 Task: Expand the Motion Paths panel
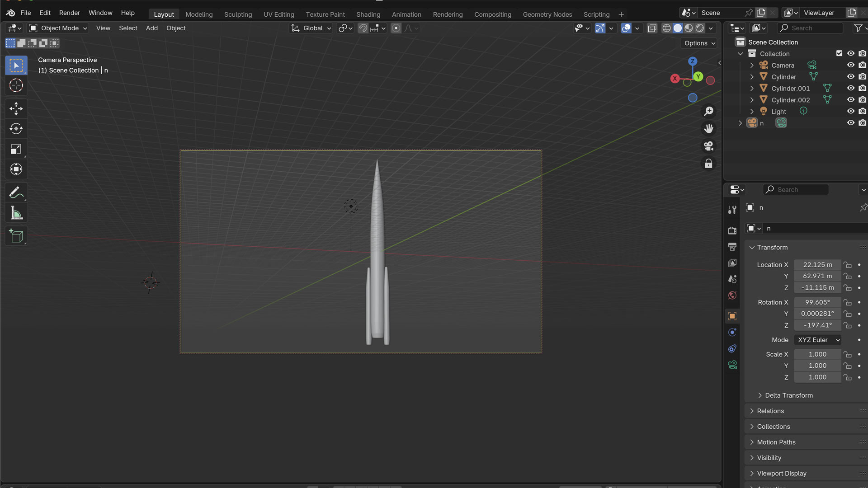click(776, 442)
